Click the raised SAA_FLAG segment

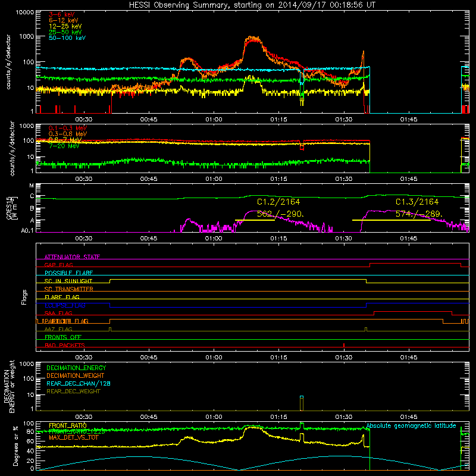(x=413, y=312)
